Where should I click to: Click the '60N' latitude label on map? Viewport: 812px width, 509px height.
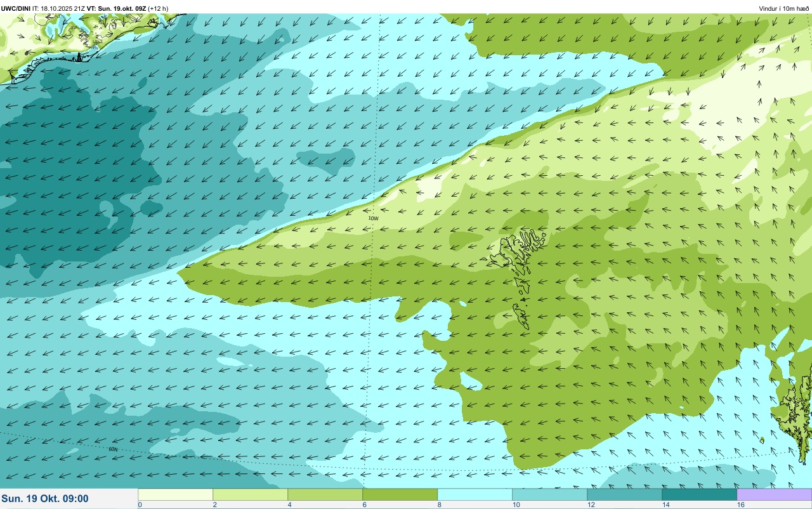click(113, 449)
